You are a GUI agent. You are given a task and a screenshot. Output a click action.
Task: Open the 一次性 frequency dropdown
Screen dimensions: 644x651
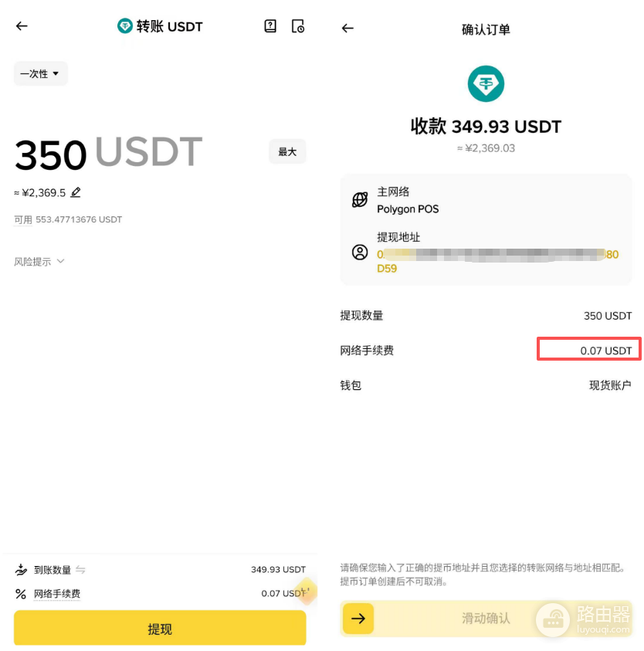pyautogui.click(x=40, y=73)
